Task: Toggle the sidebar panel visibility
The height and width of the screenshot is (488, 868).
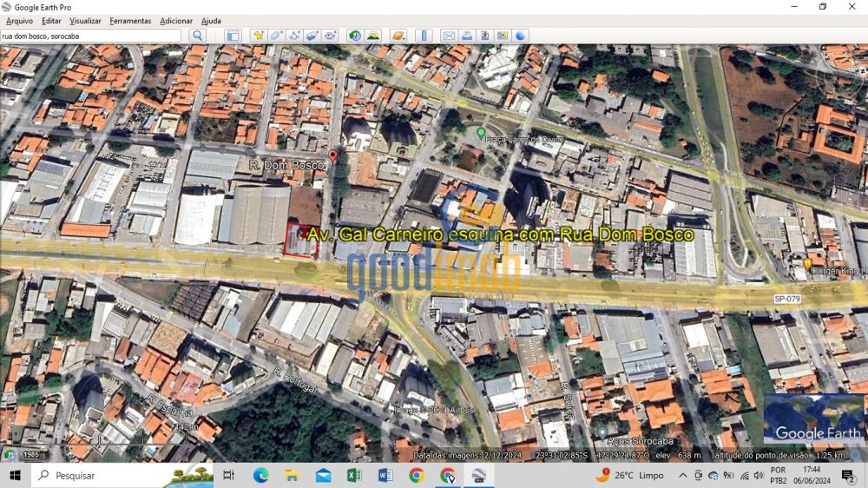Action: click(233, 36)
